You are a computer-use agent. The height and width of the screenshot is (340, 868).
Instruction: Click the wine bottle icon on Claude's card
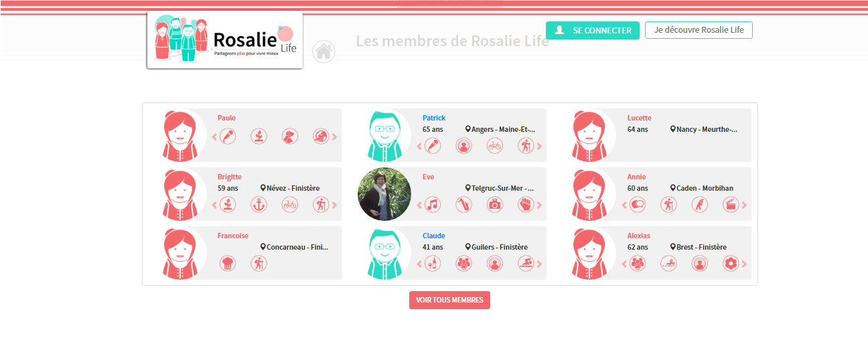tap(433, 264)
